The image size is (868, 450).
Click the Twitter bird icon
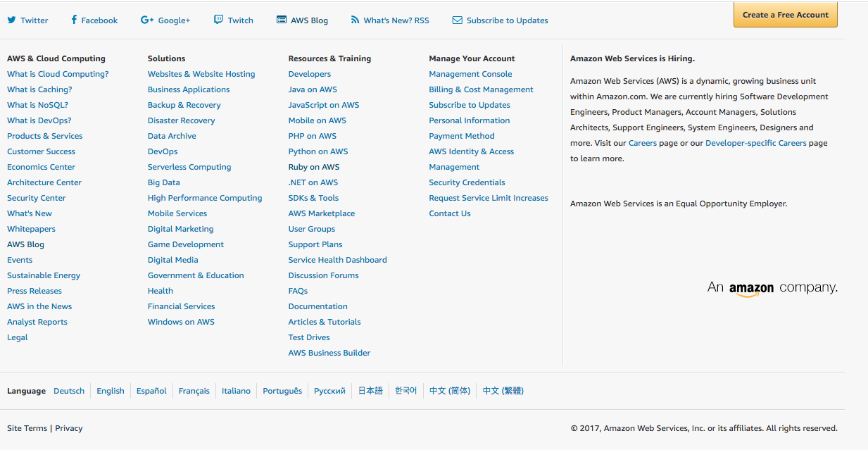[11, 20]
